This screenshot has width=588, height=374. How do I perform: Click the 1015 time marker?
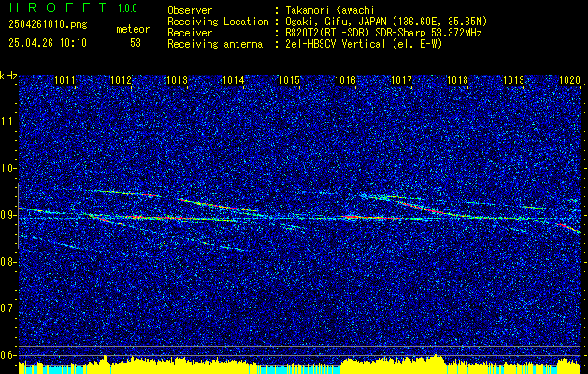(290, 80)
